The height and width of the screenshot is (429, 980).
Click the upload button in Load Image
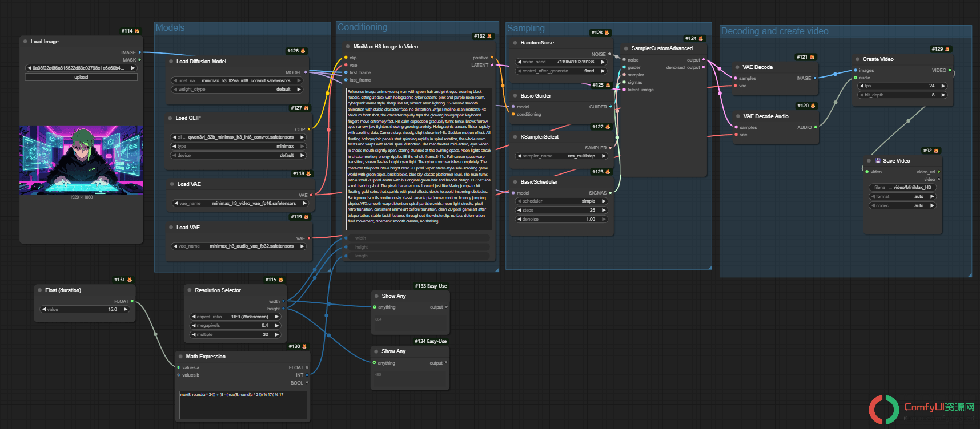coord(81,77)
